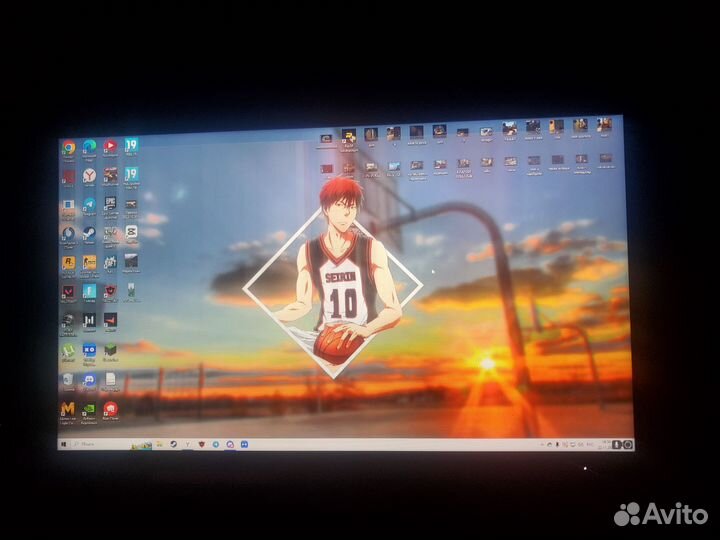
Task: Open the Google Chrome desktop shortcut
Action: pyautogui.click(x=68, y=148)
